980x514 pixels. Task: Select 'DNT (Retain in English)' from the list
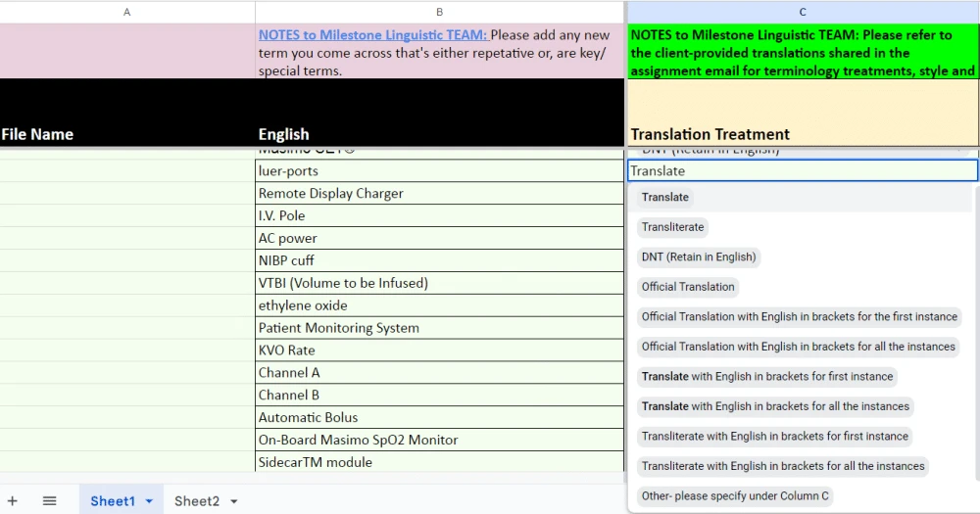coord(698,257)
